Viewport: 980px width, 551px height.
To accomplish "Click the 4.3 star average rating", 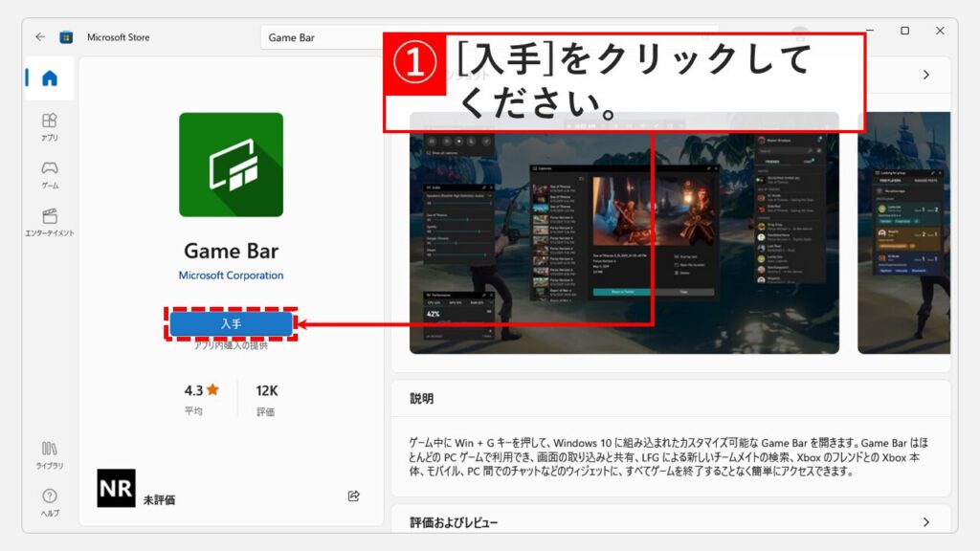I will coord(201,399).
